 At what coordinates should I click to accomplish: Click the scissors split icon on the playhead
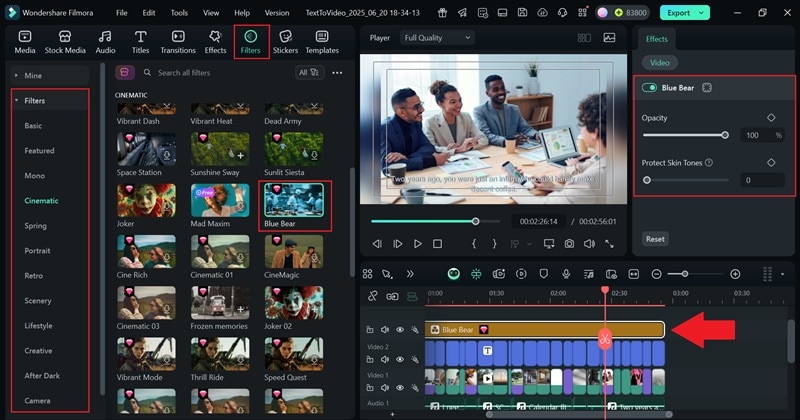[x=605, y=338]
